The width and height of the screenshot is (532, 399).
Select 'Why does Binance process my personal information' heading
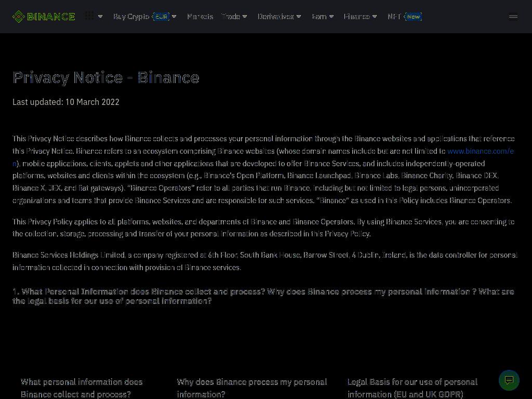click(x=252, y=388)
